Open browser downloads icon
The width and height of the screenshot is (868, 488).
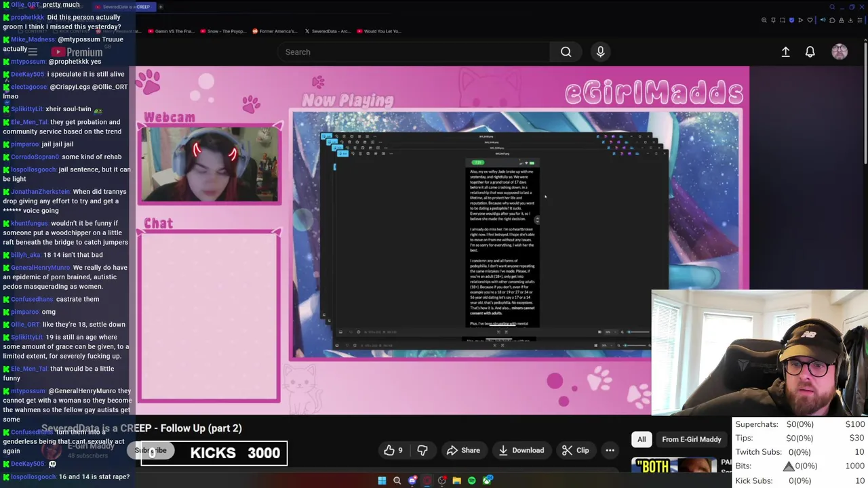(x=850, y=20)
